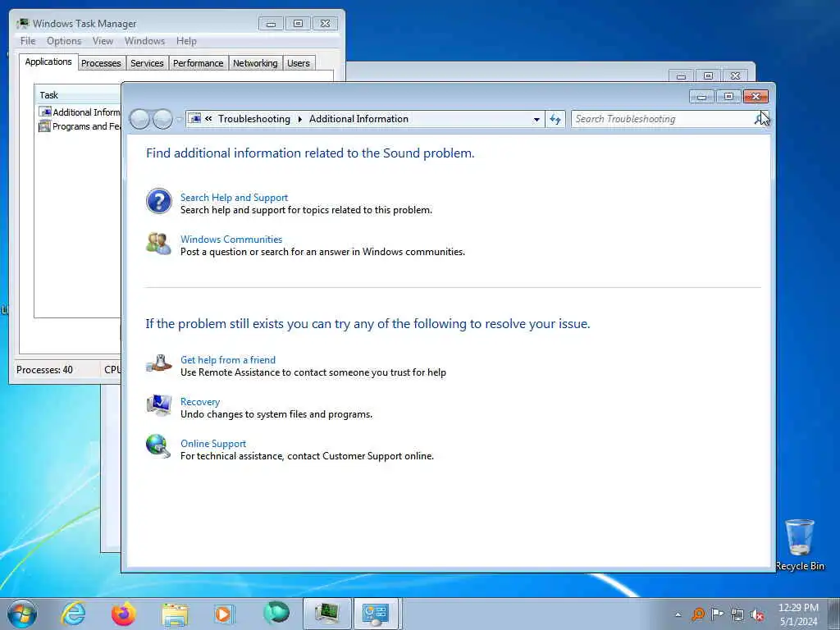
Task: Open Windows Media Player from the taskbar
Action: point(224,614)
